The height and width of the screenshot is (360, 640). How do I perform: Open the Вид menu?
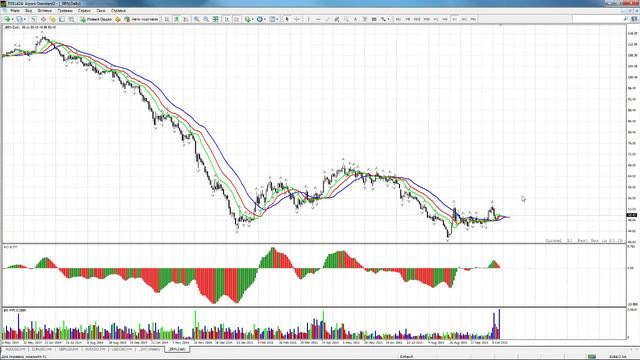click(29, 11)
